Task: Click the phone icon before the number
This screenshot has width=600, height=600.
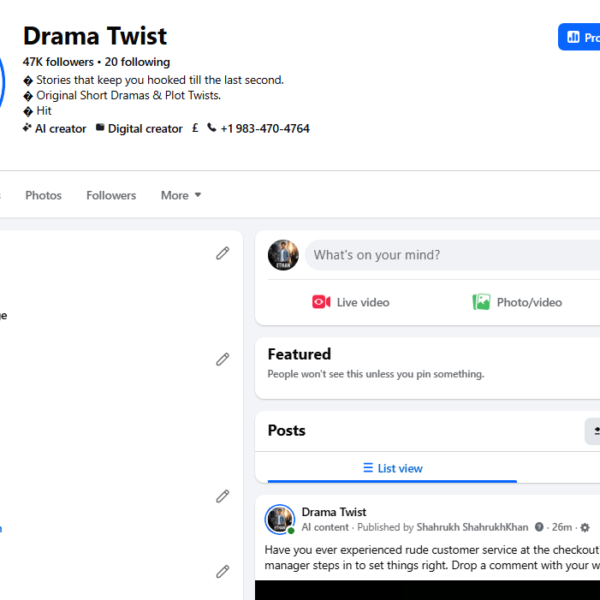Action: coord(212,127)
